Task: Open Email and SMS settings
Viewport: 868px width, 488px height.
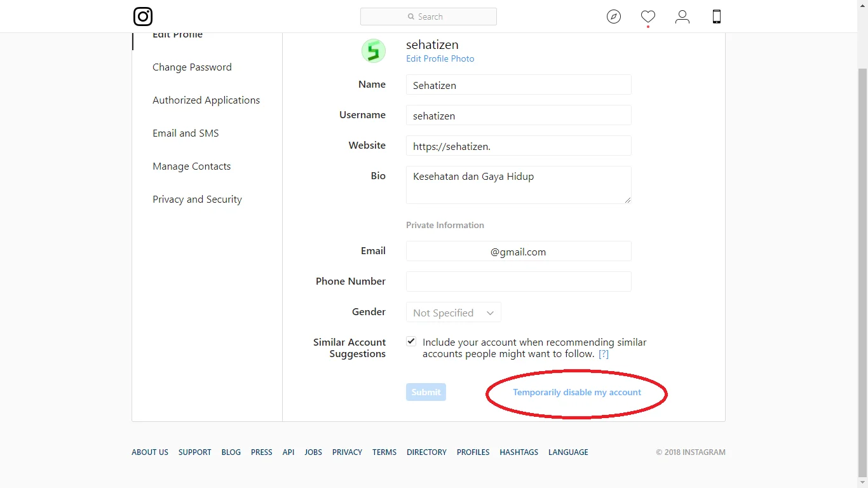Action: click(186, 133)
